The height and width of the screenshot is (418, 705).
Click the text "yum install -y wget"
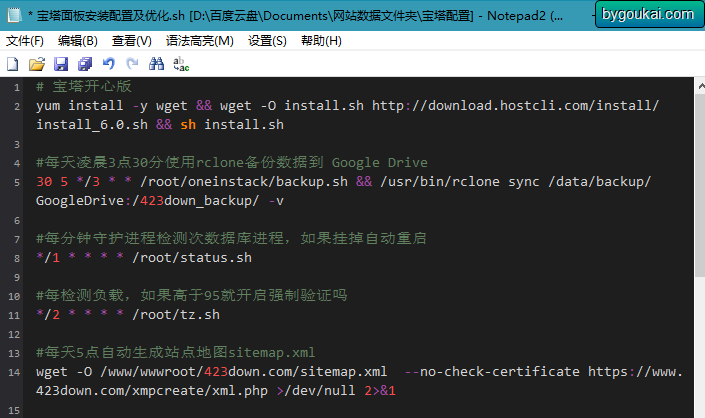[x=112, y=106]
